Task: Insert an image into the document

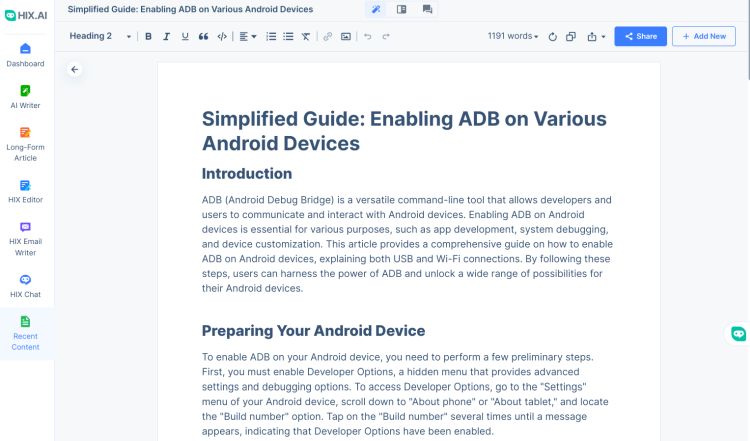Action: 346,36
